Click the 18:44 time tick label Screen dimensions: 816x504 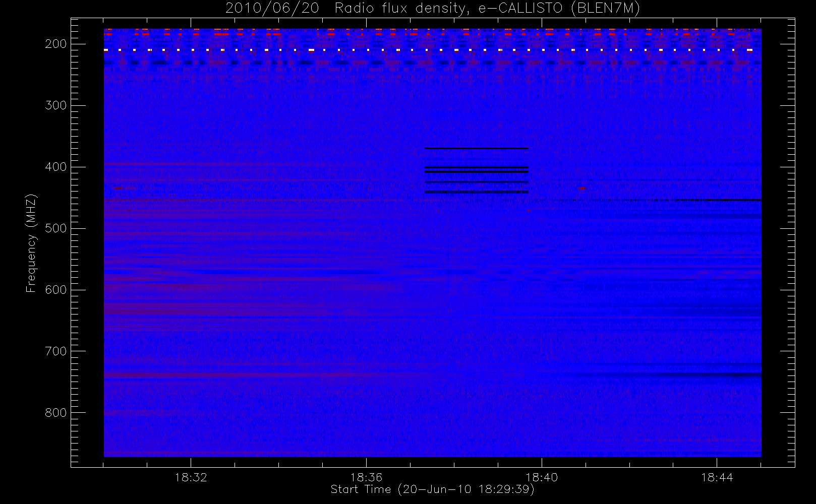click(717, 477)
